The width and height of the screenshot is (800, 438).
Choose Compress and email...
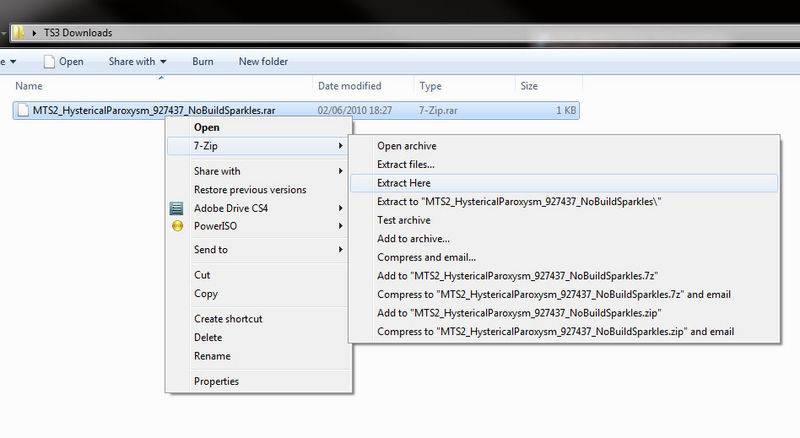pos(426,257)
